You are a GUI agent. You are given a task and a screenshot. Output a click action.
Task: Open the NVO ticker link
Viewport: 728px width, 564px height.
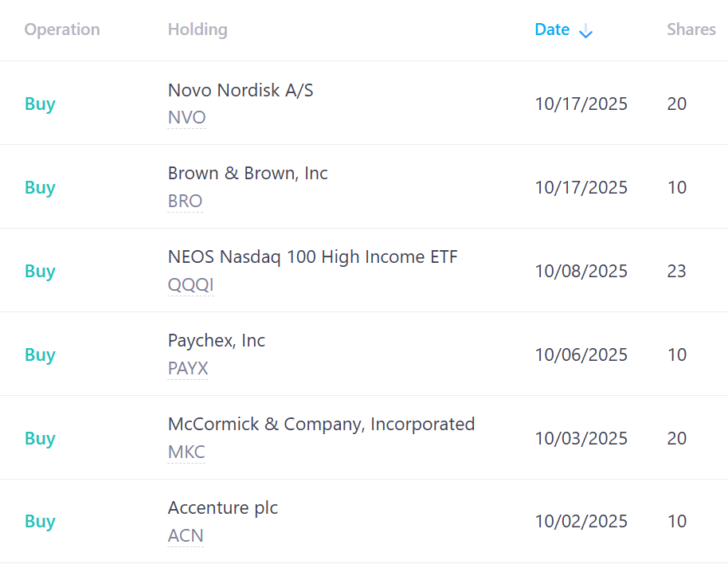pyautogui.click(x=186, y=118)
